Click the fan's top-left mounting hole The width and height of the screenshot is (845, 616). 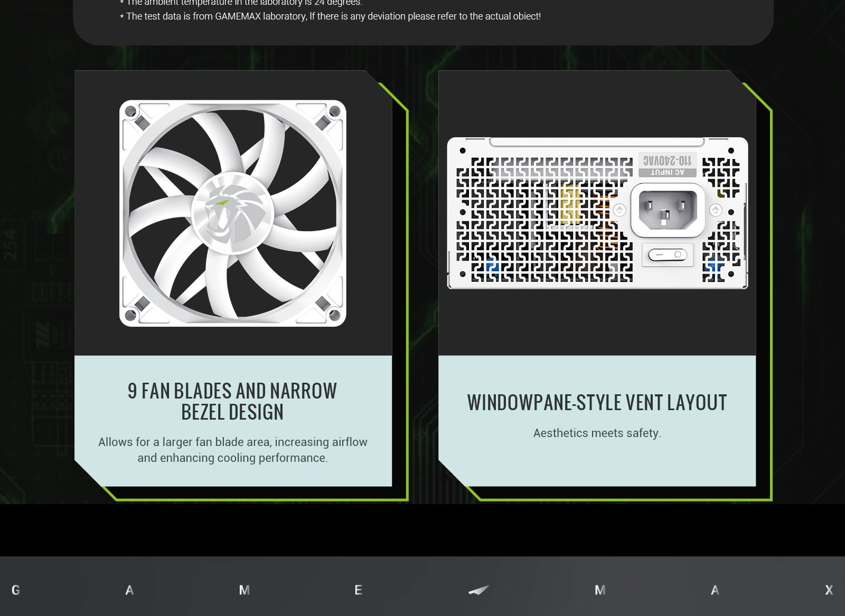[130, 111]
